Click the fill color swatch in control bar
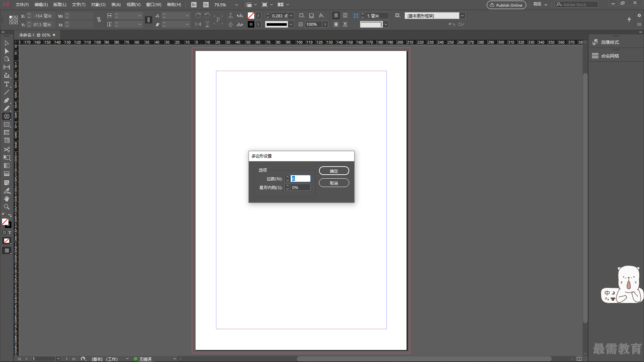Screen dimensions: 644x362 point(251,16)
